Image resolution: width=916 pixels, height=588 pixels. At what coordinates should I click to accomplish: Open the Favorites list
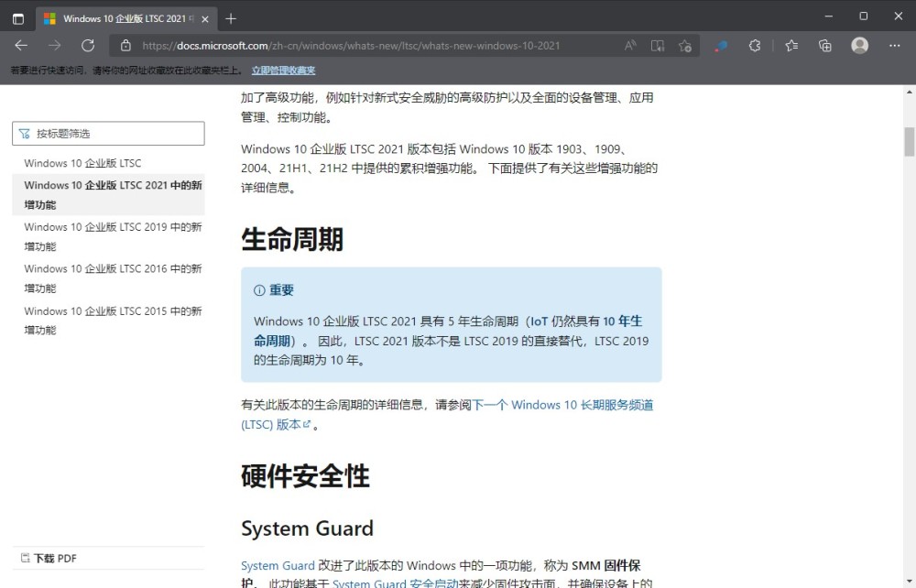(791, 46)
